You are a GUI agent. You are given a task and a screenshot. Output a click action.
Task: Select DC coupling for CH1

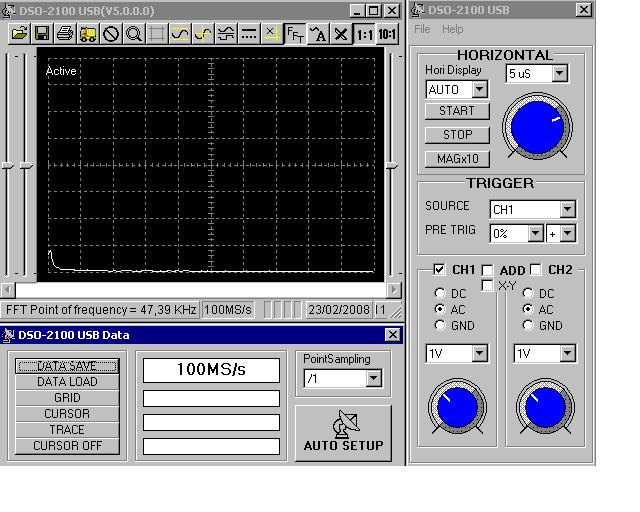pos(440,293)
